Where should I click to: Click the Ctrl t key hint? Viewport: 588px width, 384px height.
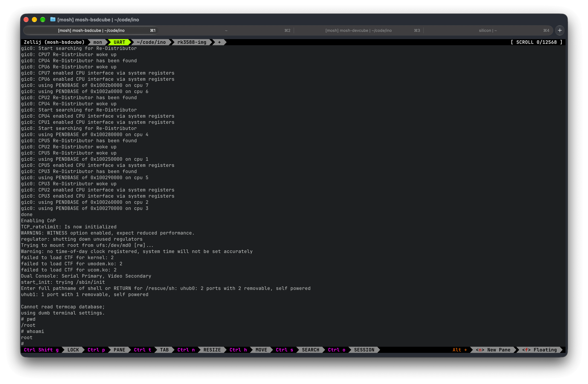pos(142,350)
